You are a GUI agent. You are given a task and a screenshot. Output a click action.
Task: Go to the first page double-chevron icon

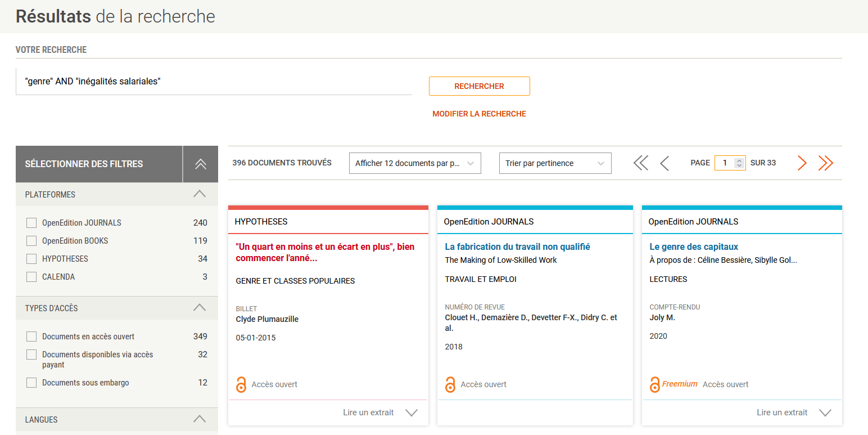[640, 163]
